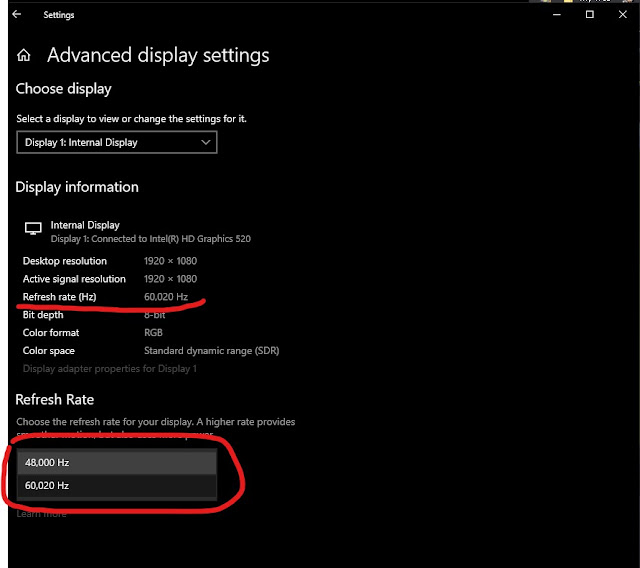This screenshot has height=568, width=640.
Task: Click the Choose display heading
Action: pos(63,89)
